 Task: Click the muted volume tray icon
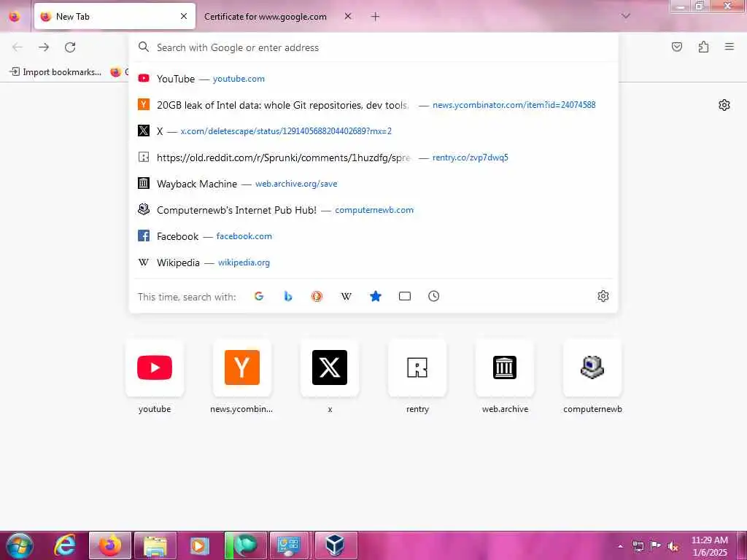(673, 546)
